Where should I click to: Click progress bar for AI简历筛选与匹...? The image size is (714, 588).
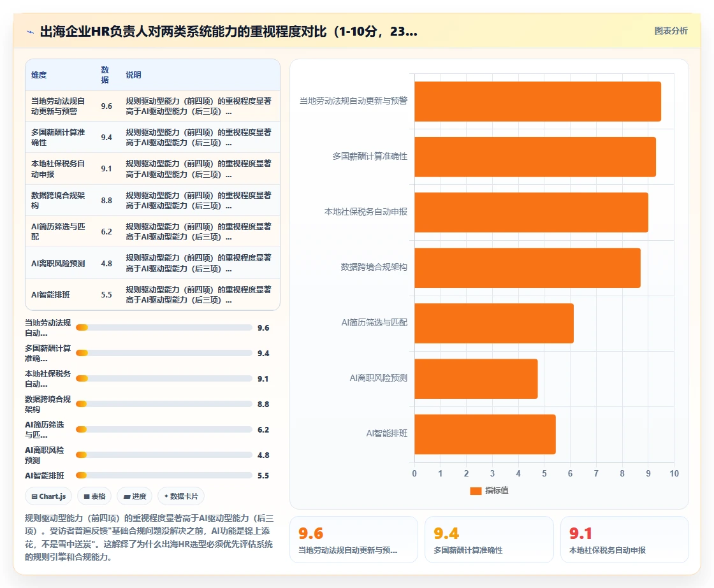click(x=164, y=429)
